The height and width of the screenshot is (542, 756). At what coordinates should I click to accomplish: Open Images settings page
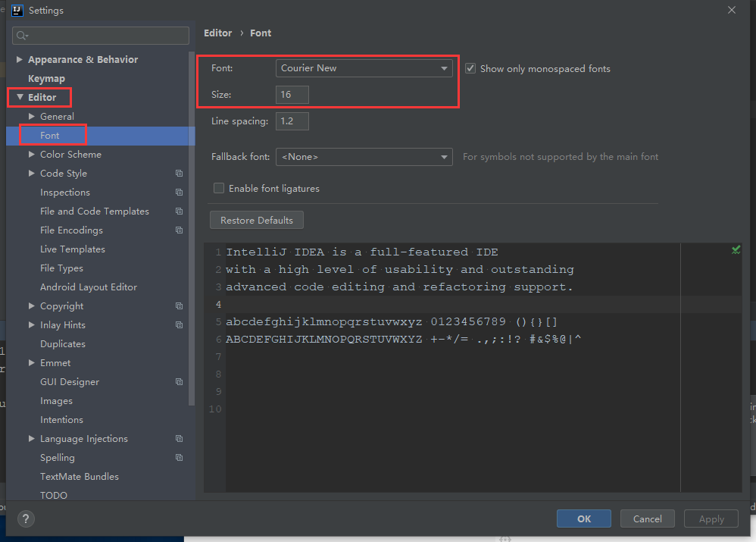56,400
